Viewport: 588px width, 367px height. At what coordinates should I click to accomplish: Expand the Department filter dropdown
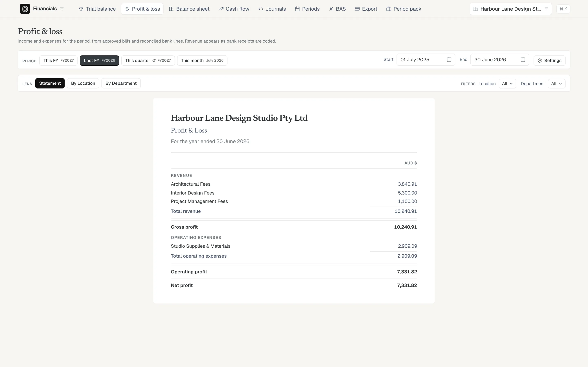point(556,84)
